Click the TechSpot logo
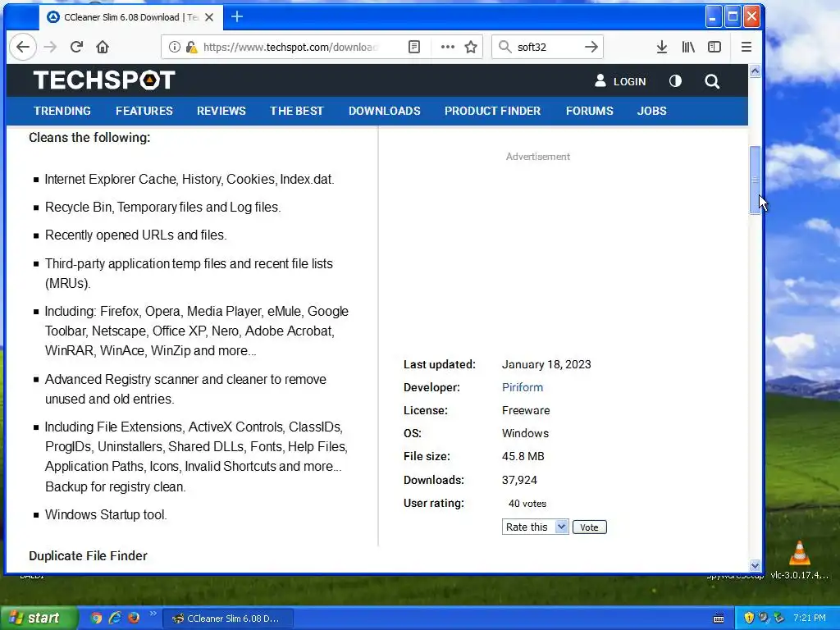 104,80
